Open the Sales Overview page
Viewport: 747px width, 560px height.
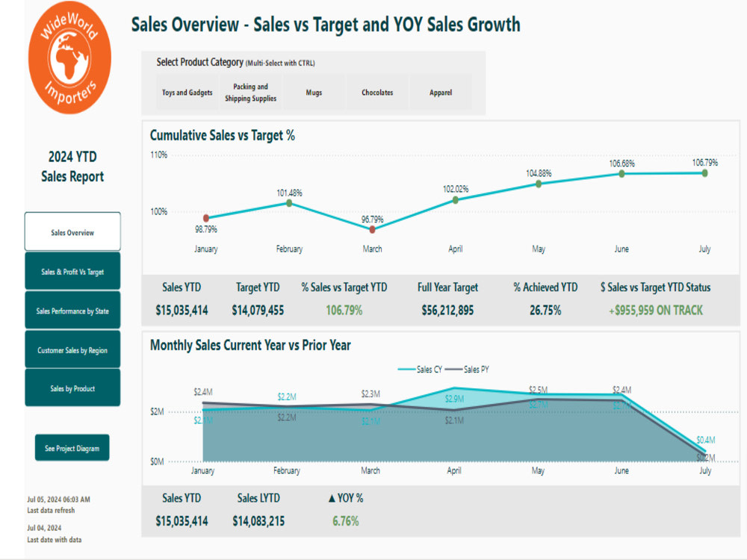click(x=72, y=232)
